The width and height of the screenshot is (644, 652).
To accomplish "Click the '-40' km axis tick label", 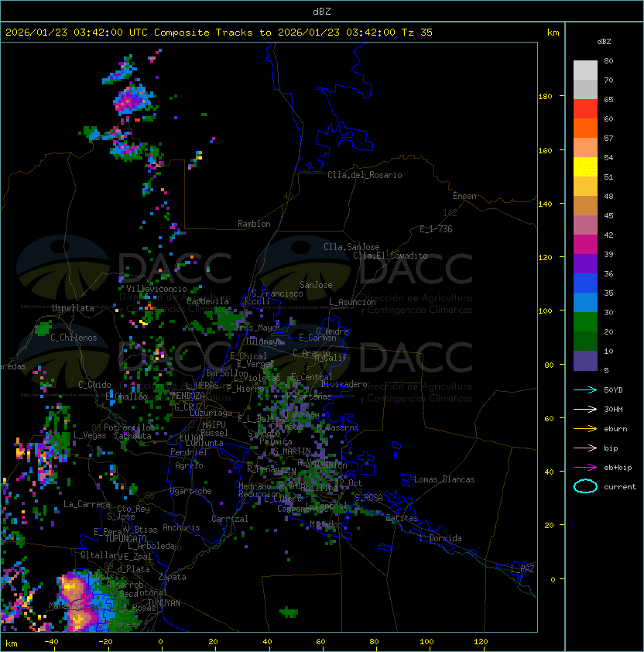I will pos(51,642).
